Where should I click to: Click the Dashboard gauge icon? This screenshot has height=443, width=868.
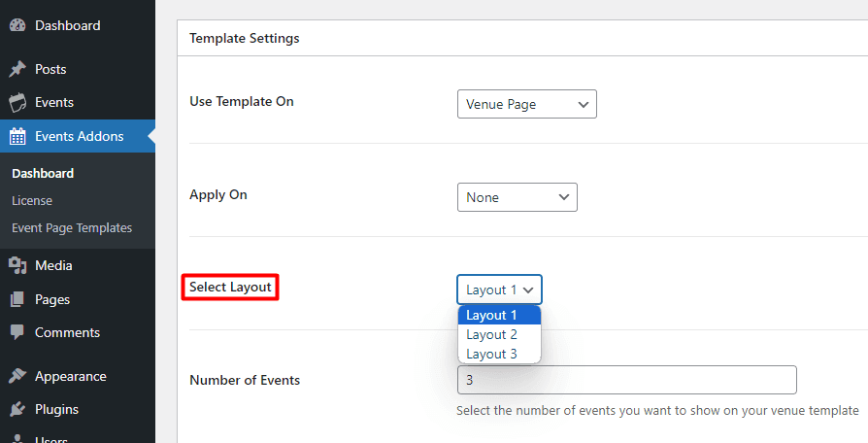(17, 26)
